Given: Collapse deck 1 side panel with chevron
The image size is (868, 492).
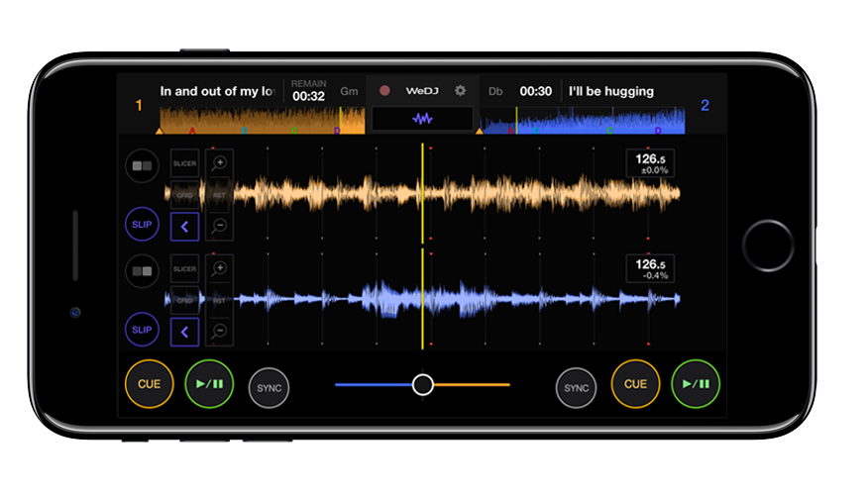Looking at the screenshot, I should pyautogui.click(x=184, y=228).
